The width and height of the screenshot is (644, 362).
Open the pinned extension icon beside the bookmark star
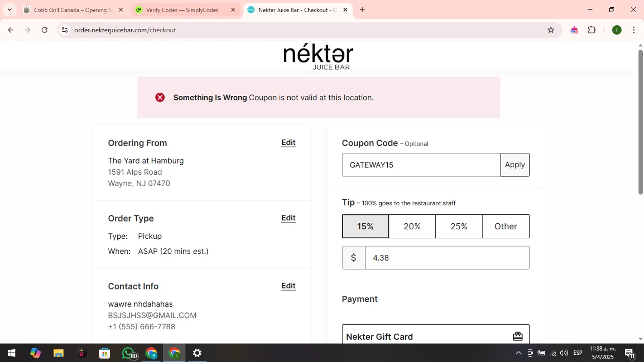click(x=574, y=30)
